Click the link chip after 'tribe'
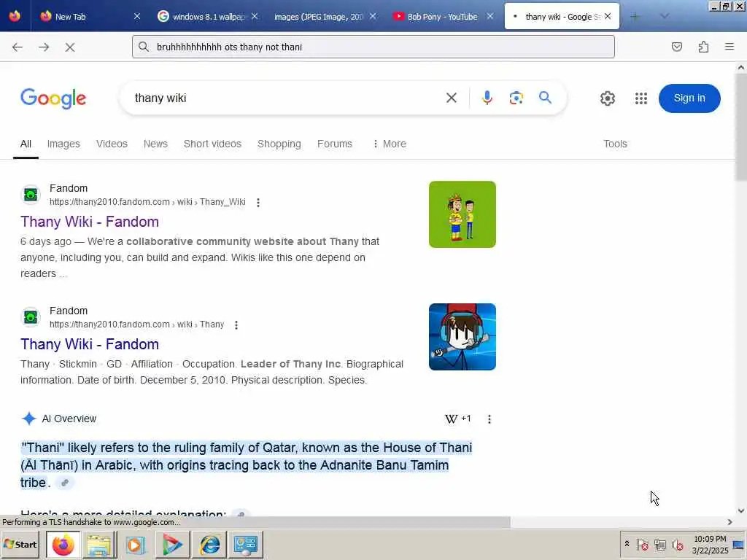The image size is (747, 560). [x=65, y=483]
